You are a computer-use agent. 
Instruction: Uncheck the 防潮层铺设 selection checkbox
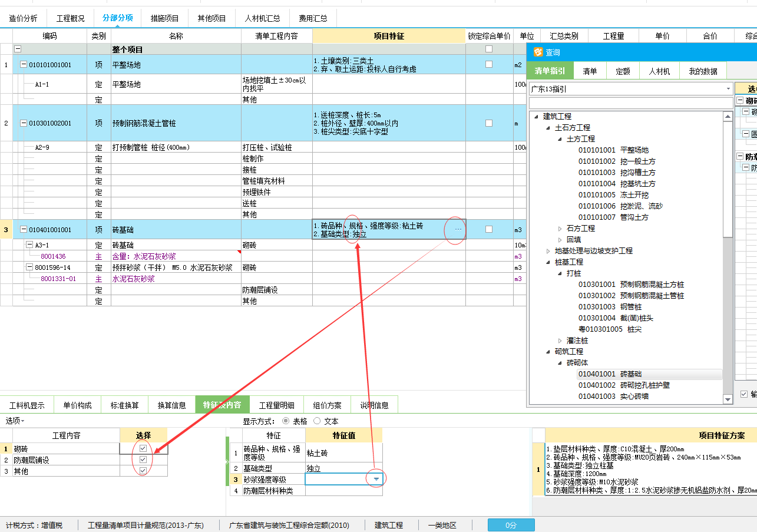point(143,460)
